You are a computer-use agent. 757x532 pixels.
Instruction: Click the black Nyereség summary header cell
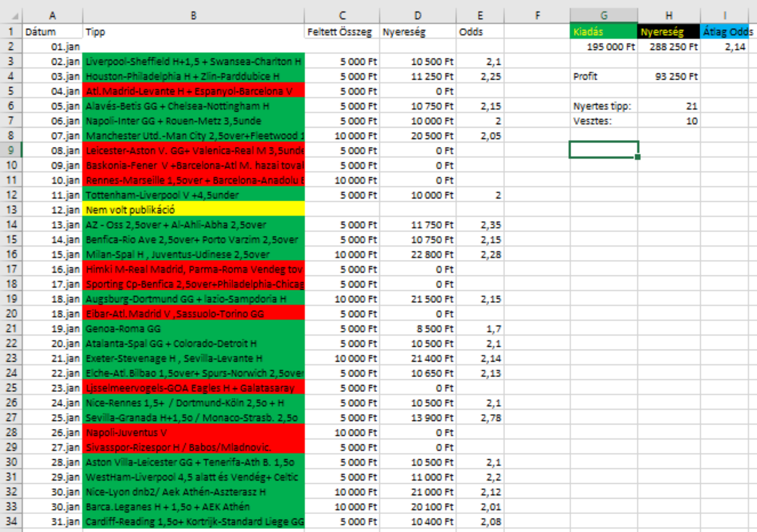(668, 32)
